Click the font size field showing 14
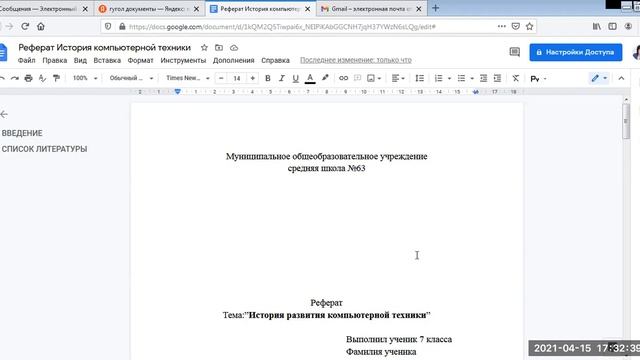 237,78
